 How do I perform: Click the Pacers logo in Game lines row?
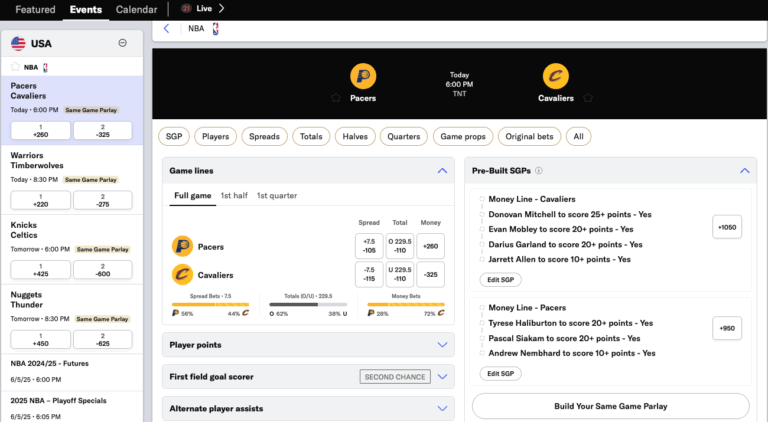pos(182,246)
